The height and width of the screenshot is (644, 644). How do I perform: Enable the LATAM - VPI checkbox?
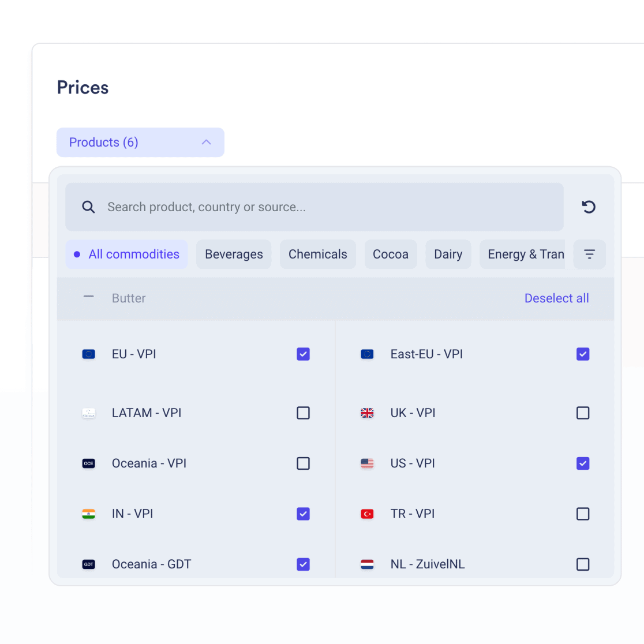pyautogui.click(x=303, y=413)
